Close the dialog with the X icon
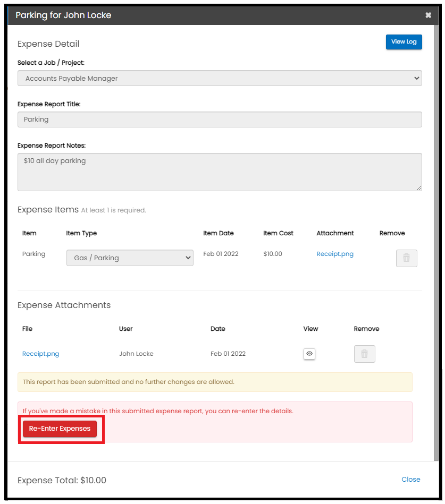This screenshot has height=504, width=445. (x=429, y=15)
